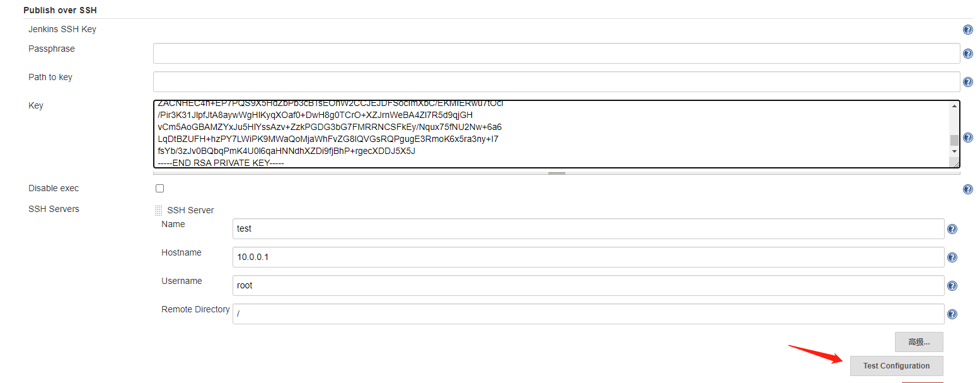Show help for Disable exec option

[x=967, y=189]
